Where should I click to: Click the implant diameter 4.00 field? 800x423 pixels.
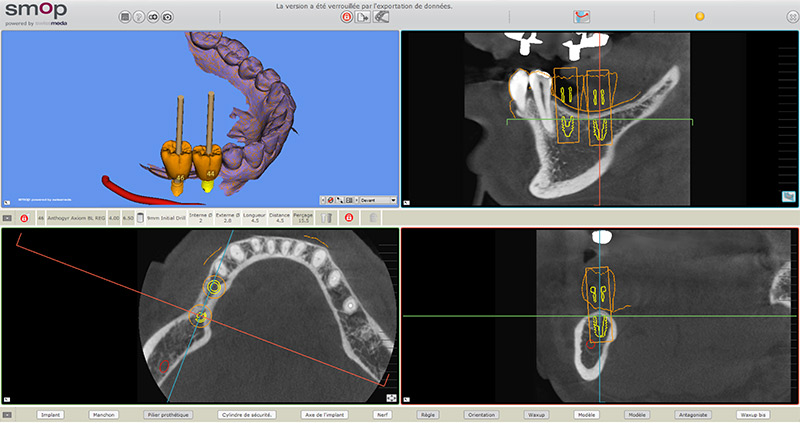coord(114,216)
